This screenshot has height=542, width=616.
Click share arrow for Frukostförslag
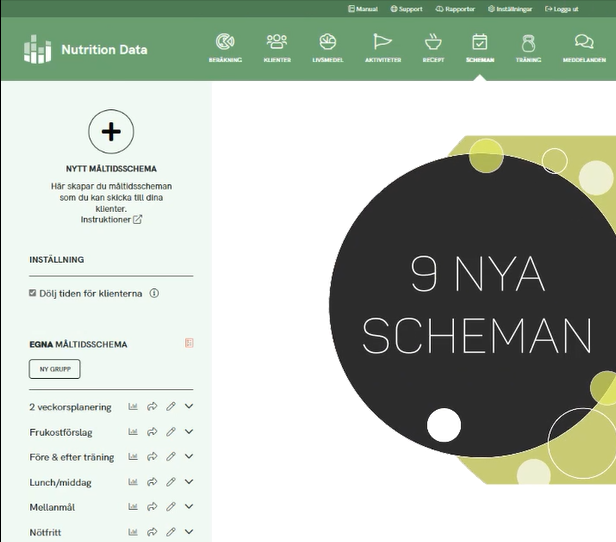point(152,432)
